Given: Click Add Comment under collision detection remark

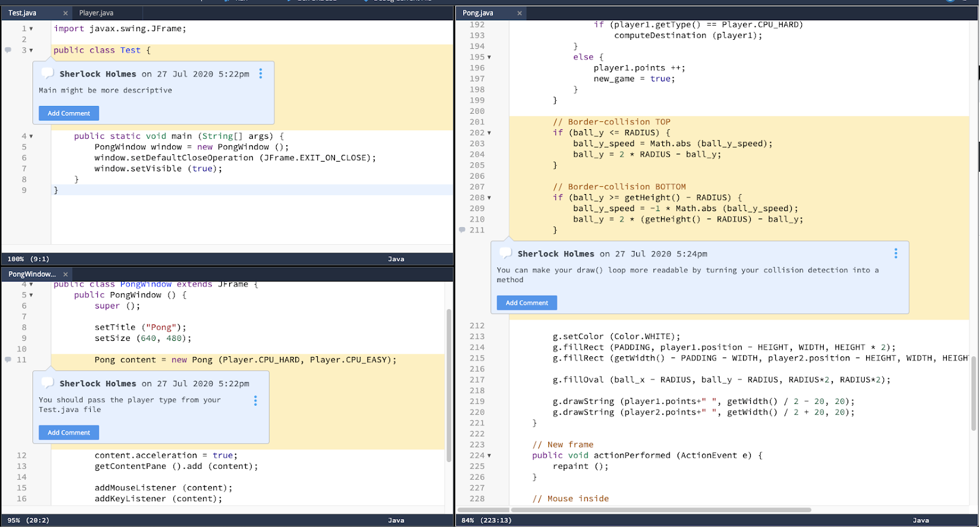Looking at the screenshot, I should click(x=527, y=303).
